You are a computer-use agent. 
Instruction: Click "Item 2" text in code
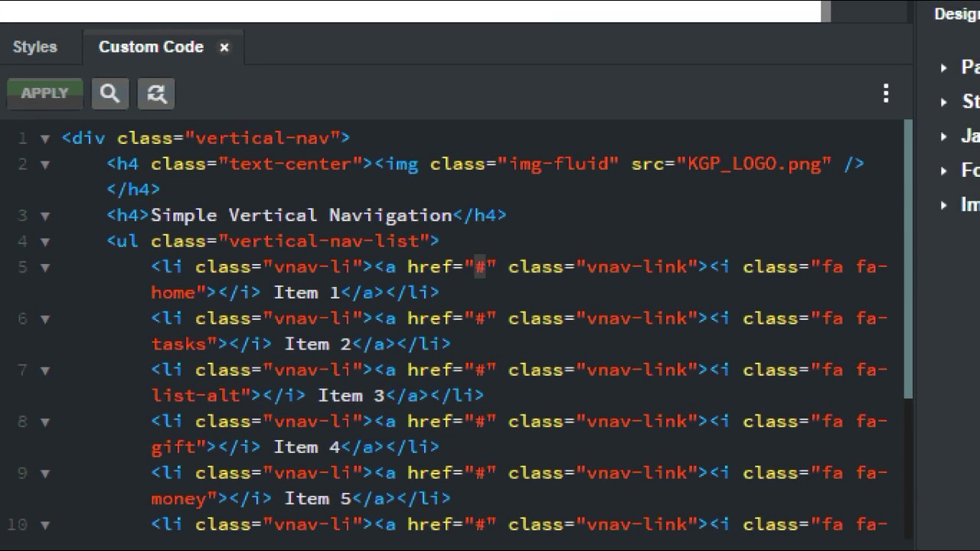point(318,344)
